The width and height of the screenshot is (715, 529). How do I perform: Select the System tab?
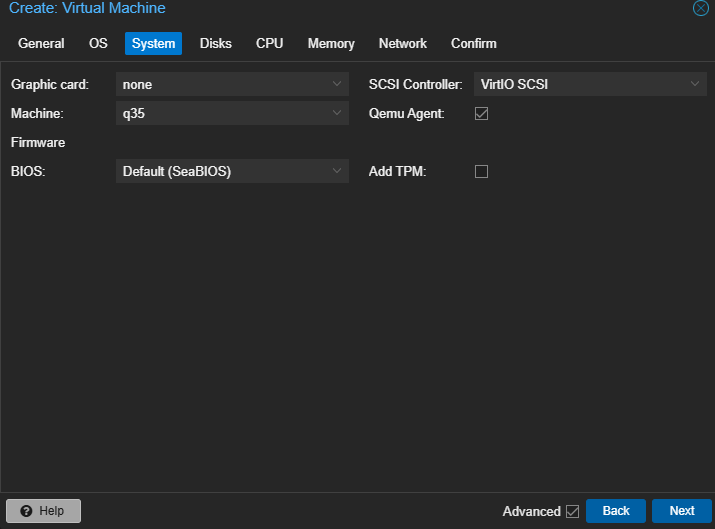click(x=153, y=43)
